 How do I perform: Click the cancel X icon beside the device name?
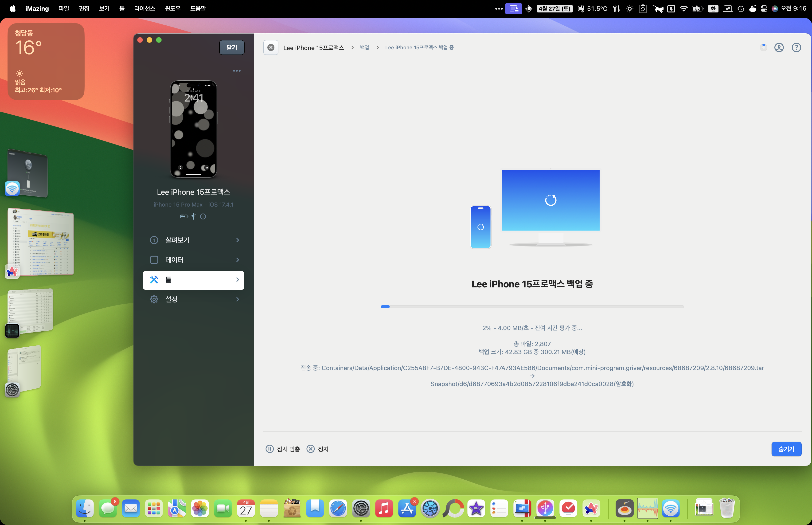(271, 47)
